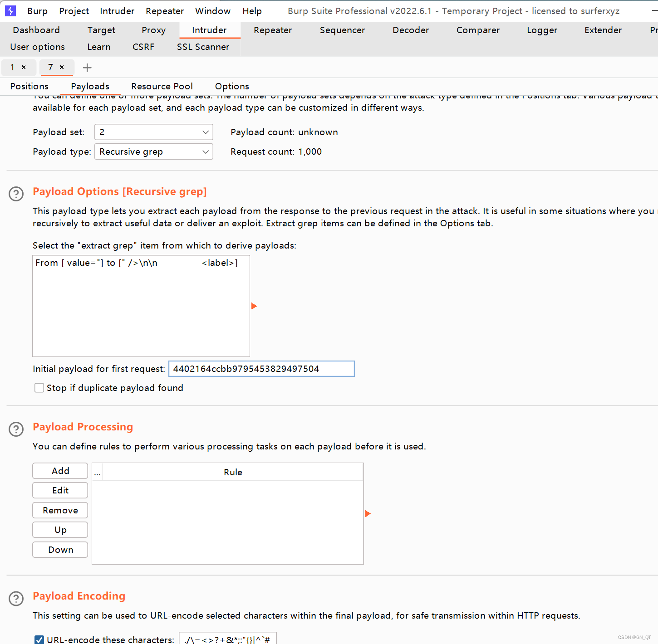658x644 pixels.
Task: Click the URL-encode characters input field
Action: 227,639
